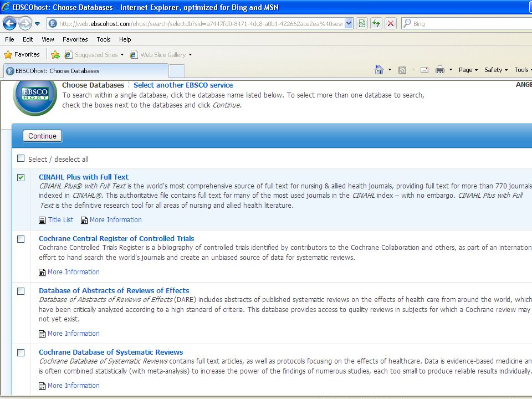Select the EBSCOhost: Choose Databases tab
Image resolution: width=532 pixels, height=399 pixels.
tap(86, 71)
